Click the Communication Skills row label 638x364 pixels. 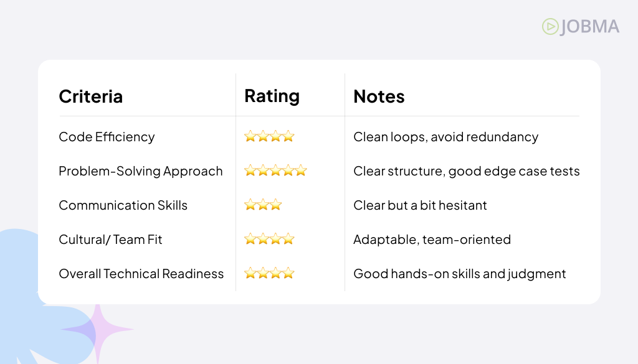pos(123,205)
